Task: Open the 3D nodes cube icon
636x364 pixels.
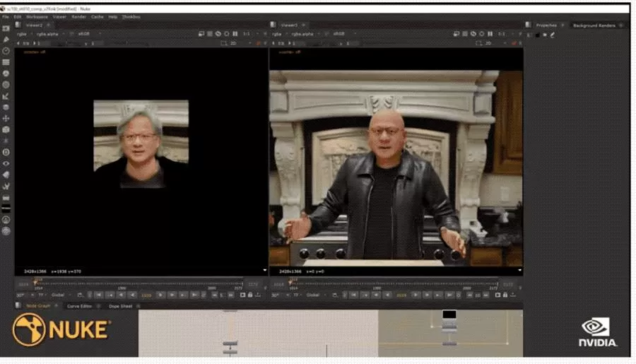Action: coord(6,130)
